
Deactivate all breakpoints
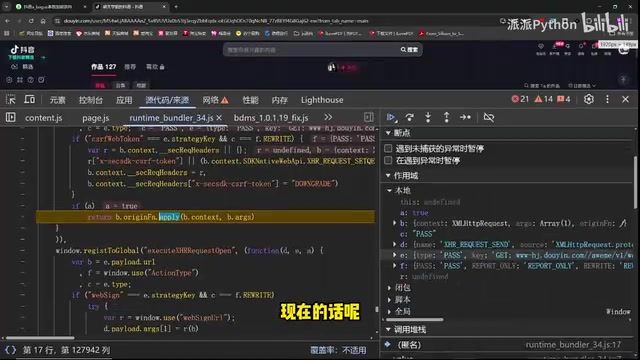[489, 118]
